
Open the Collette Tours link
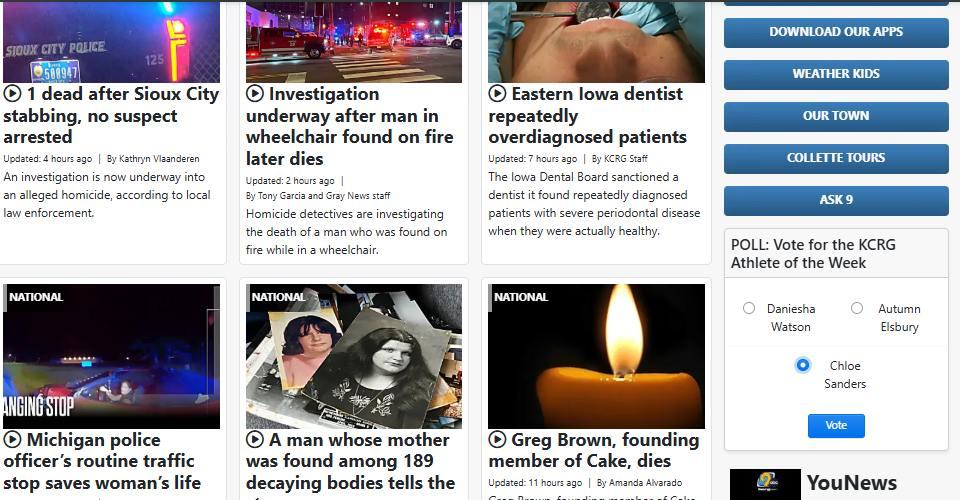[836, 158]
